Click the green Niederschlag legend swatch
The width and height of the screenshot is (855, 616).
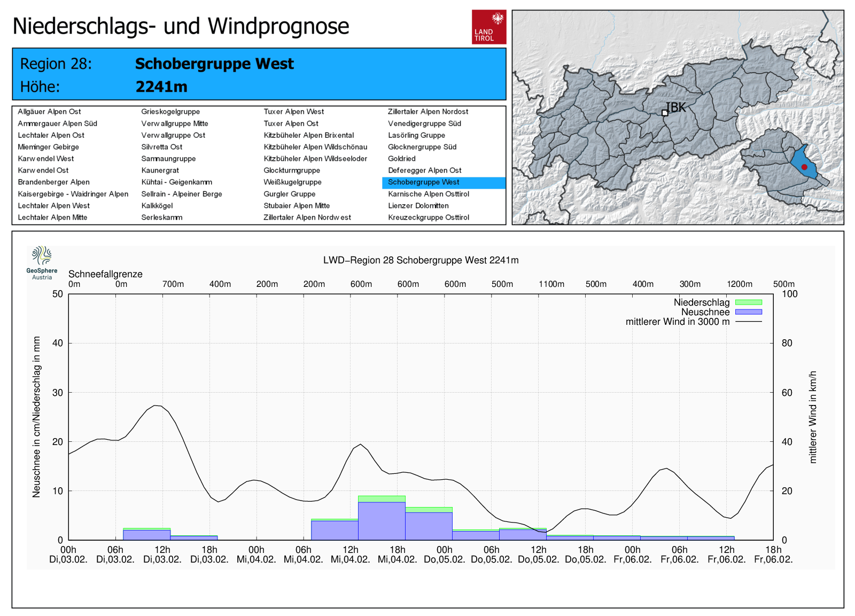pos(748,302)
